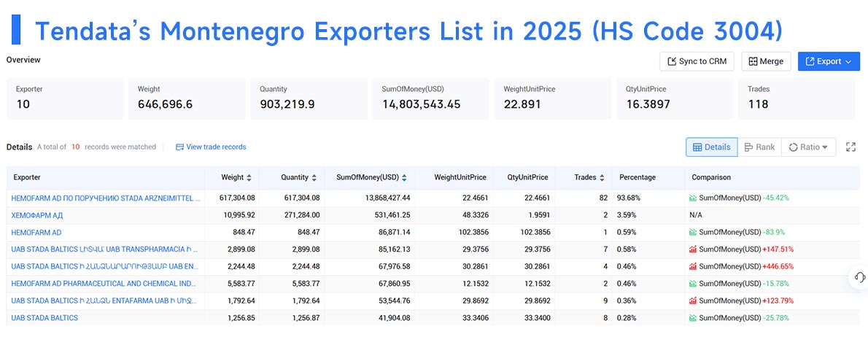
Task: Click the WeightUnitPrice column header
Action: [460, 178]
